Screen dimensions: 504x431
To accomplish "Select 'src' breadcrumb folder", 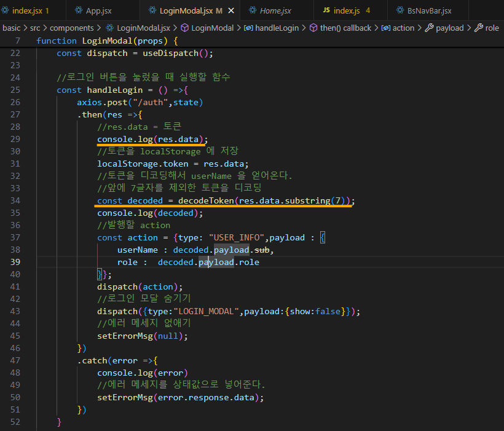I will click(35, 28).
